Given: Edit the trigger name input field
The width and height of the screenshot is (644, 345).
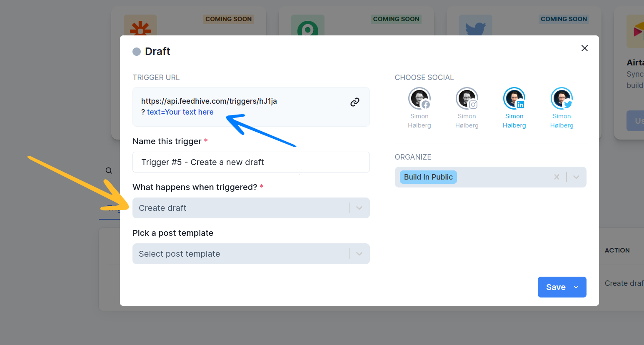Looking at the screenshot, I should [x=251, y=162].
